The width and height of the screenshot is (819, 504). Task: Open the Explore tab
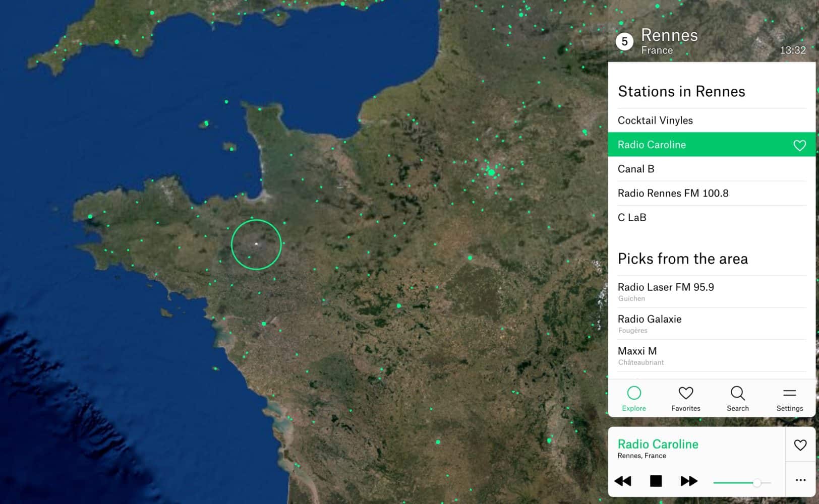click(634, 399)
